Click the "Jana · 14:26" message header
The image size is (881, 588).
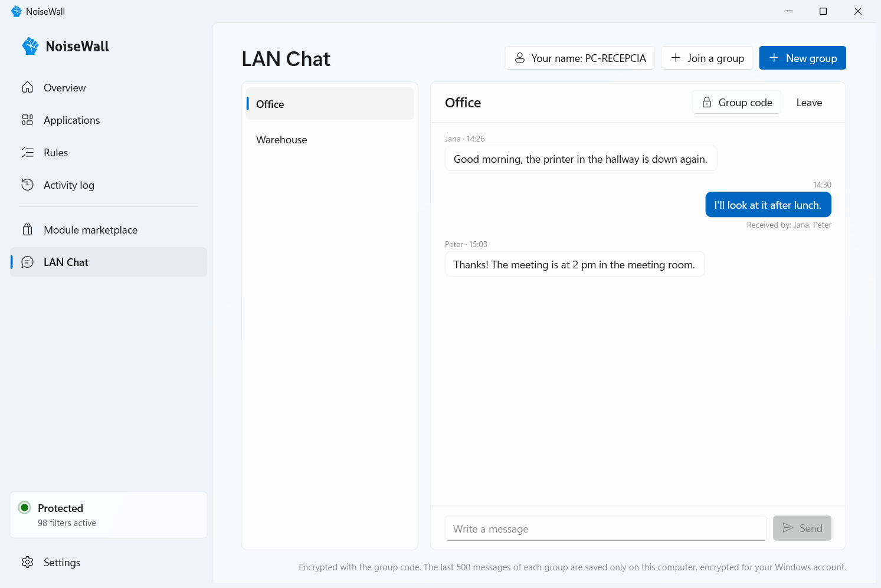pos(465,139)
